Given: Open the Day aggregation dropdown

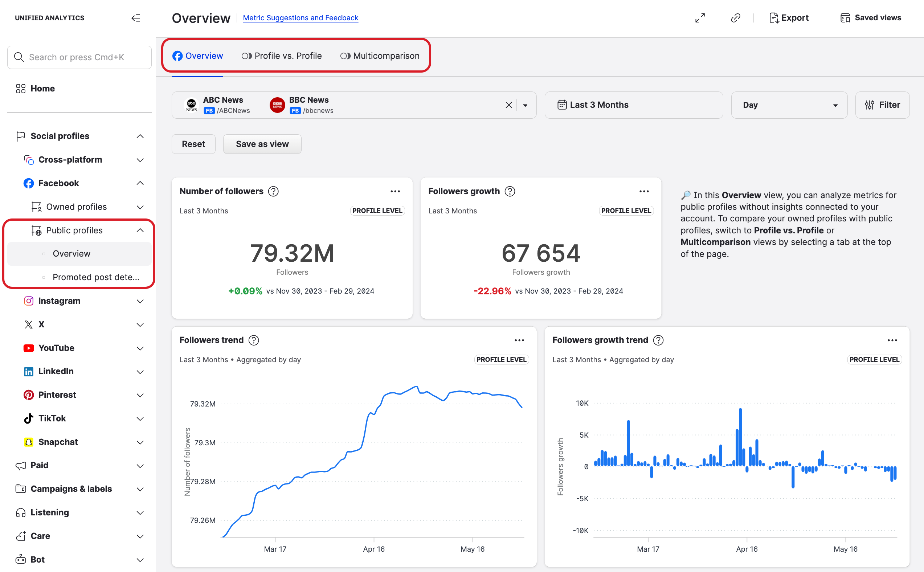Looking at the screenshot, I should pos(789,105).
